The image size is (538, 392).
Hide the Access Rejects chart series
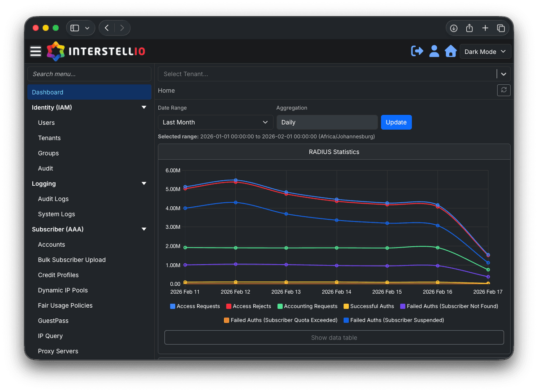point(248,306)
